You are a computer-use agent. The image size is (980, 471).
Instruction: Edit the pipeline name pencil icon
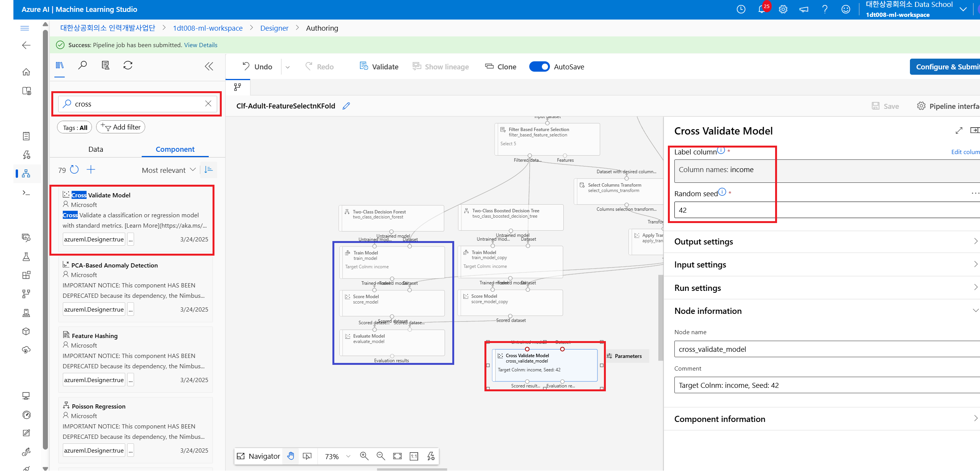(x=346, y=106)
